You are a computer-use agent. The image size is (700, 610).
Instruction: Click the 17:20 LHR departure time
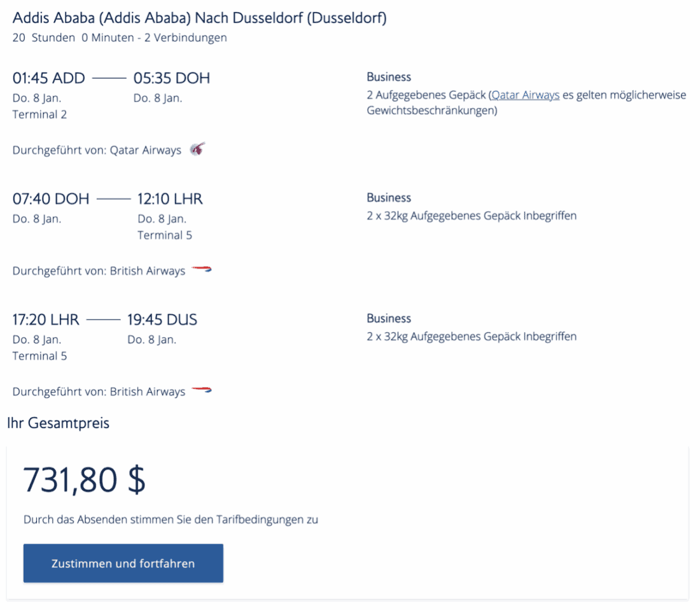pos(46,319)
